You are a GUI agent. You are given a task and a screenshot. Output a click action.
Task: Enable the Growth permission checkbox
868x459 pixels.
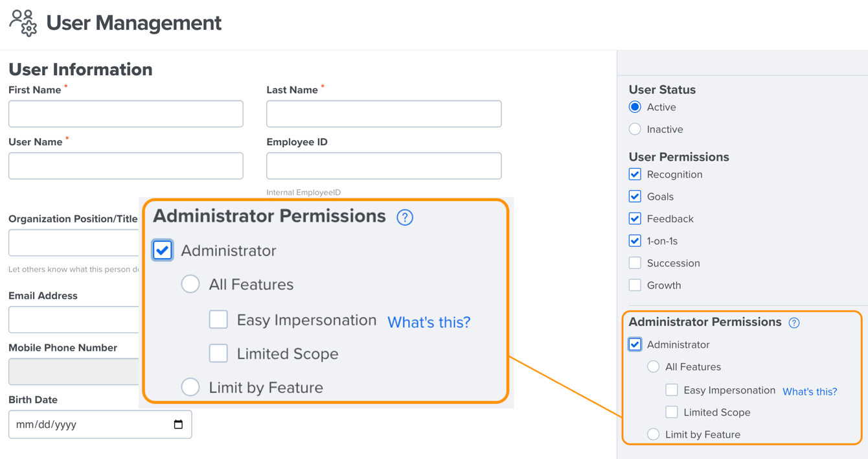coord(635,285)
